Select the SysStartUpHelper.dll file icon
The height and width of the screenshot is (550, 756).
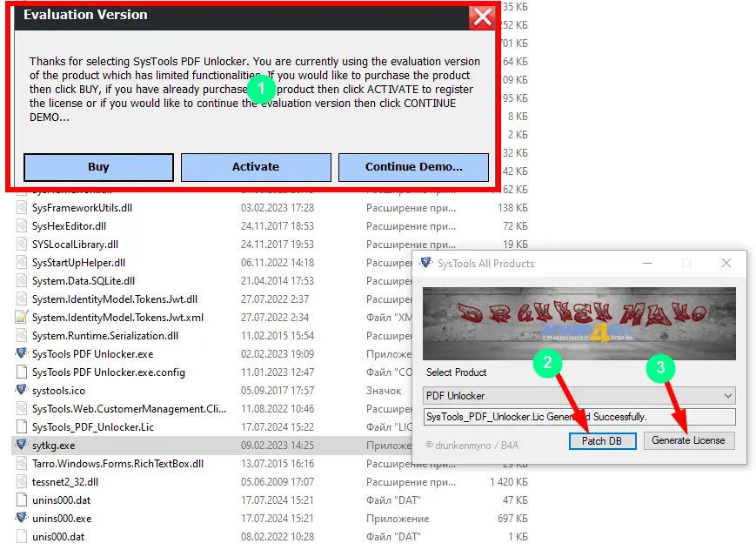[22, 263]
